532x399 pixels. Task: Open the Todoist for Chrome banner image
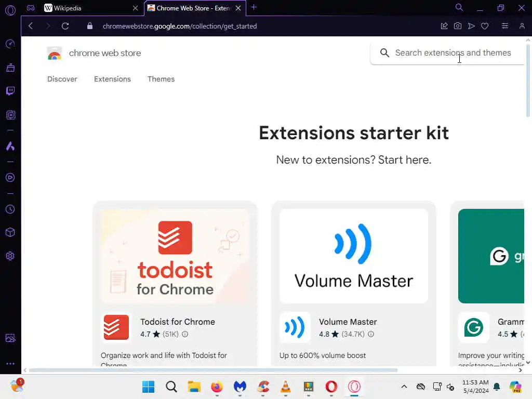pos(175,256)
